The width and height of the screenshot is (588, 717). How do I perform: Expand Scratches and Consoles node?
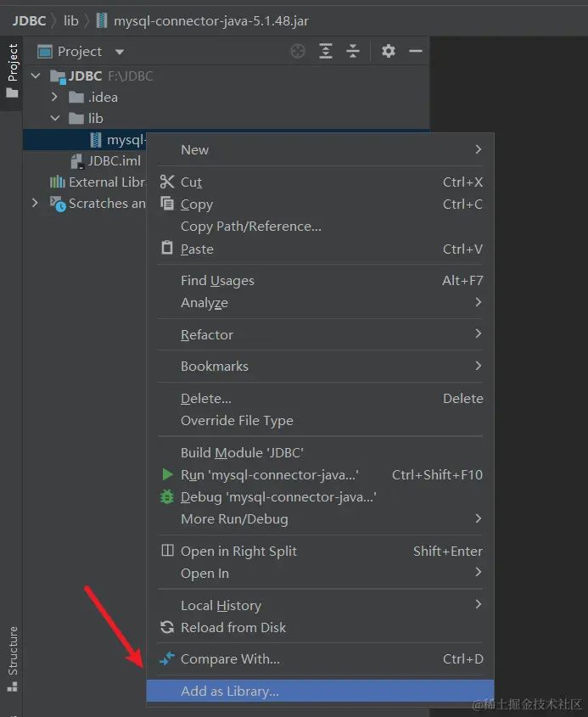(36, 204)
